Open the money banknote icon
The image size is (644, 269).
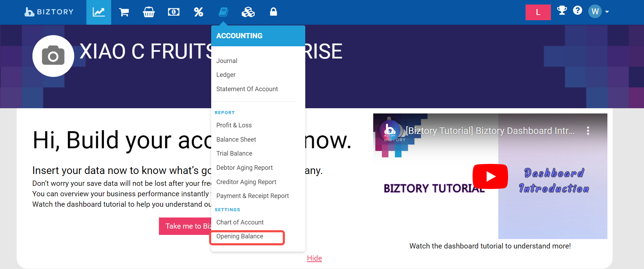(174, 12)
